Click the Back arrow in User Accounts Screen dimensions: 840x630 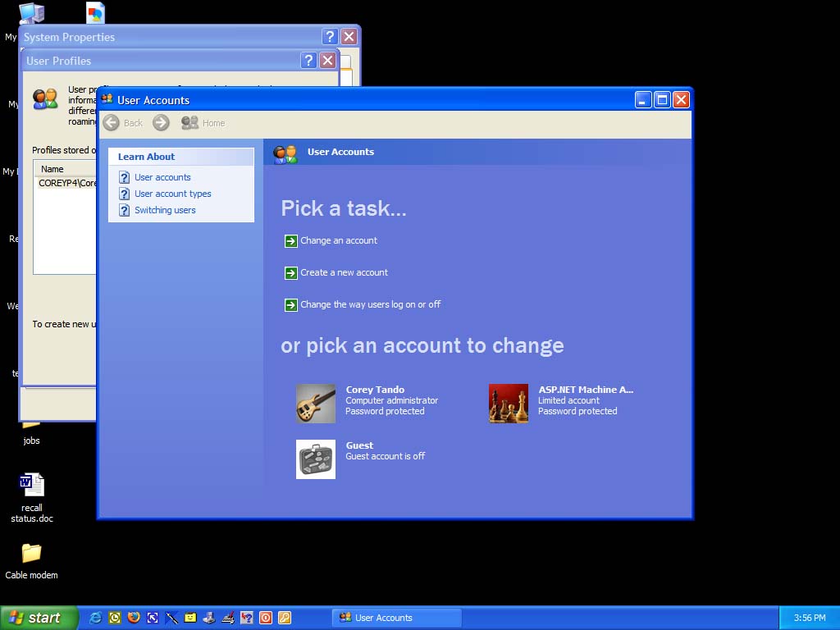tap(112, 123)
